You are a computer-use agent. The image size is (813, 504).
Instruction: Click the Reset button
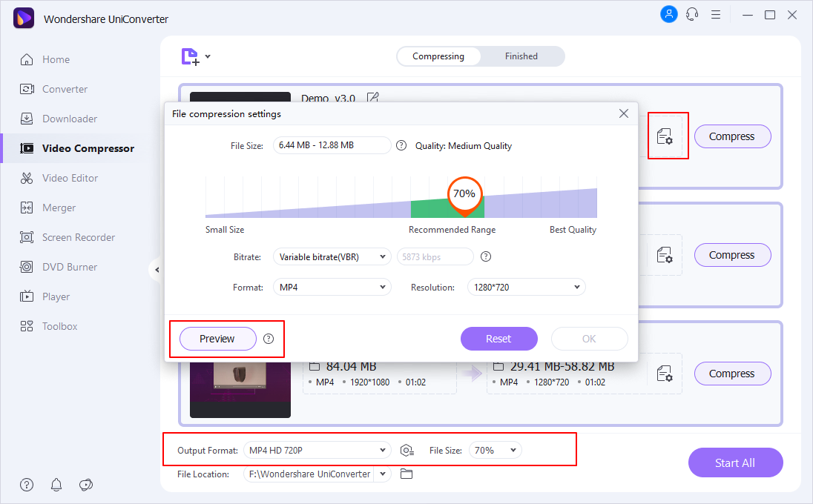coord(498,339)
